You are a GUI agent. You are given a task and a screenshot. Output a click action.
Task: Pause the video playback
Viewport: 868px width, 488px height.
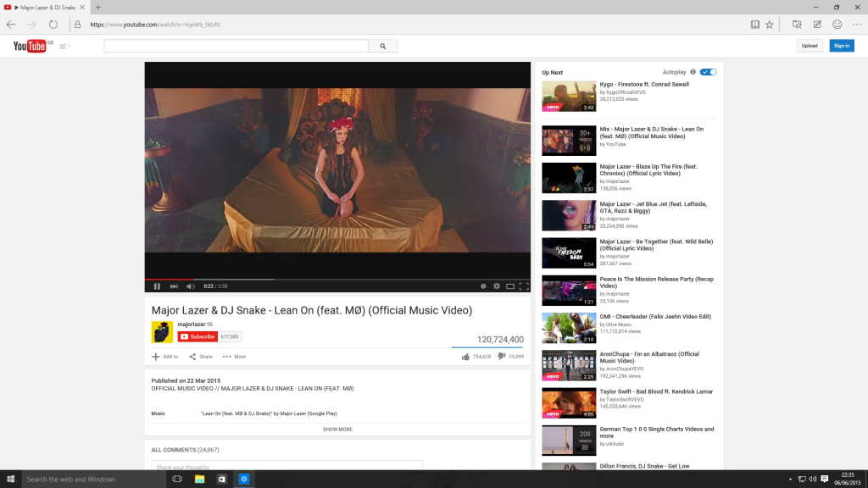[157, 286]
